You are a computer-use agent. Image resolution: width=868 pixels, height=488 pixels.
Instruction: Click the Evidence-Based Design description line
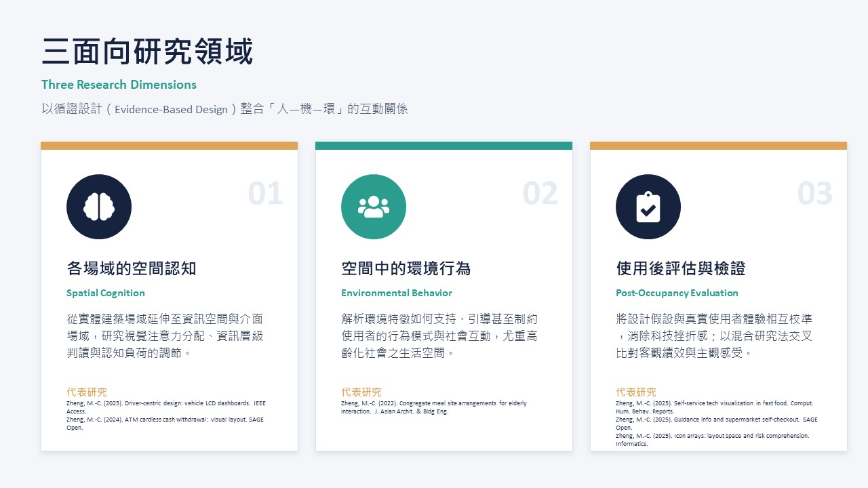tap(224, 108)
